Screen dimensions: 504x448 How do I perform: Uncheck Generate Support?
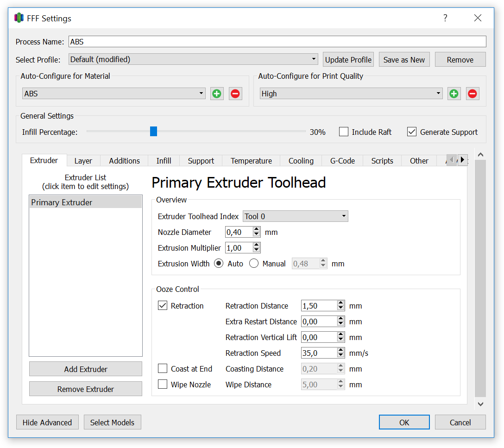pyautogui.click(x=412, y=132)
